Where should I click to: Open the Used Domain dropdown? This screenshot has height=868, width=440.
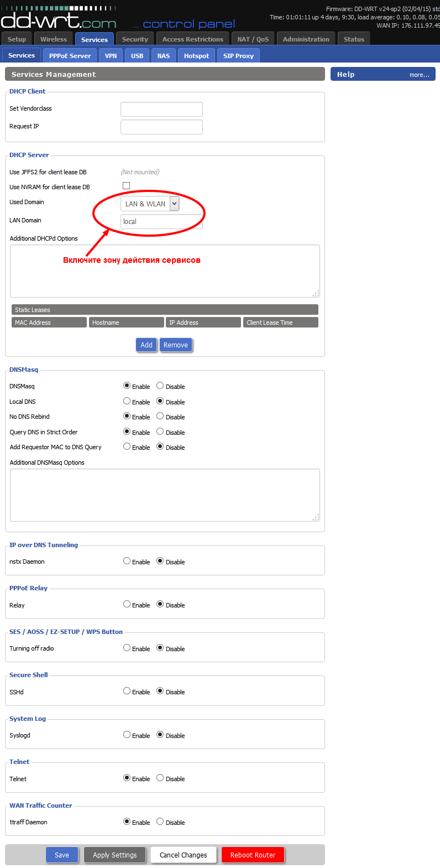pyautogui.click(x=150, y=204)
